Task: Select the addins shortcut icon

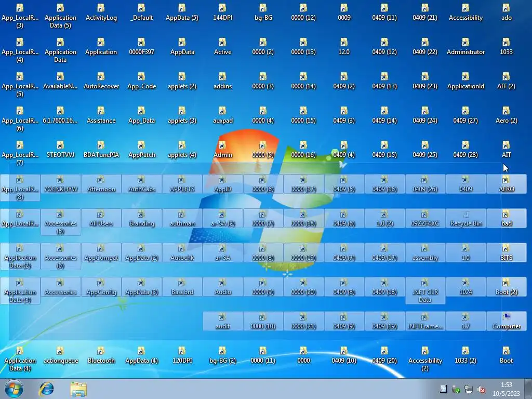Action: click(x=222, y=82)
